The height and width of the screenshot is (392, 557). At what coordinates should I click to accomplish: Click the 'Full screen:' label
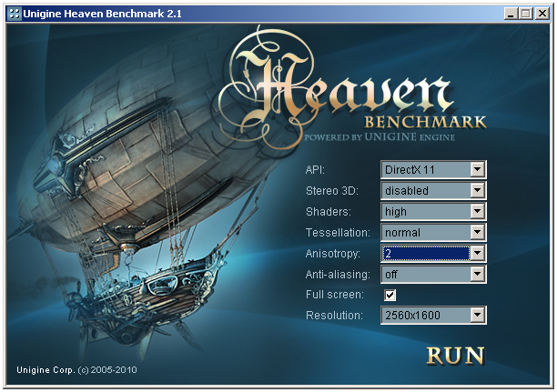[x=335, y=295]
